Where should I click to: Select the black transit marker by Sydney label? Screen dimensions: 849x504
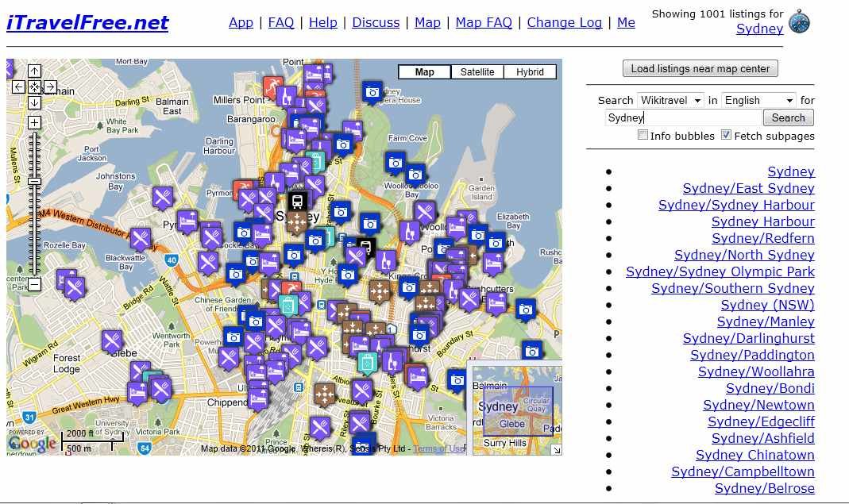297,202
